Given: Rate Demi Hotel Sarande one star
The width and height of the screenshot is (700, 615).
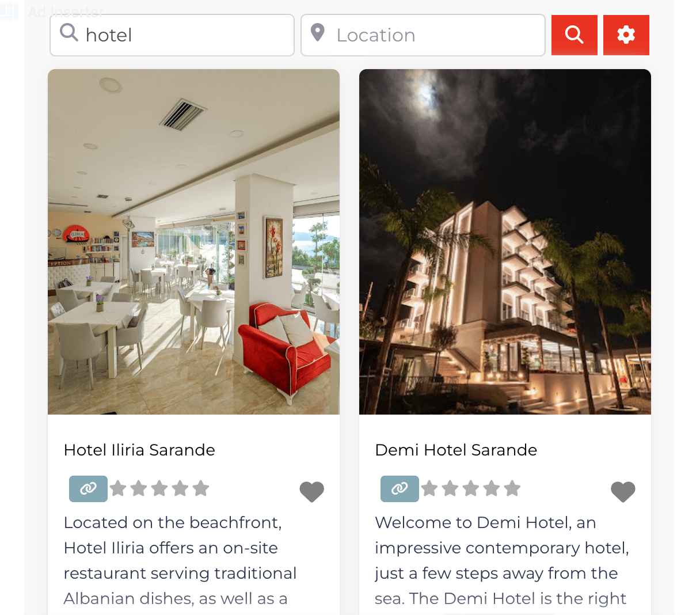Looking at the screenshot, I should 429,489.
